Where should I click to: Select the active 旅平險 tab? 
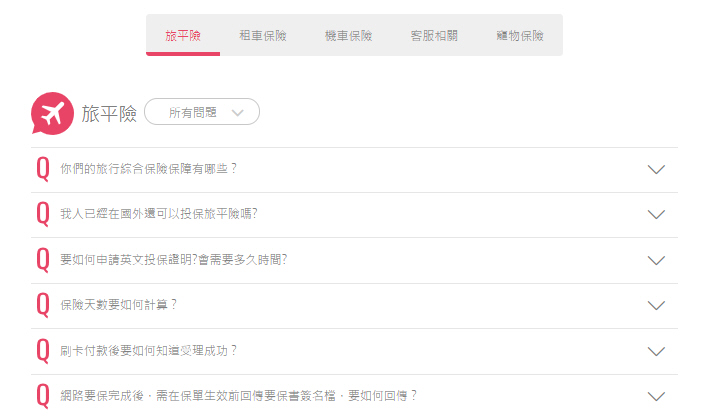click(183, 35)
